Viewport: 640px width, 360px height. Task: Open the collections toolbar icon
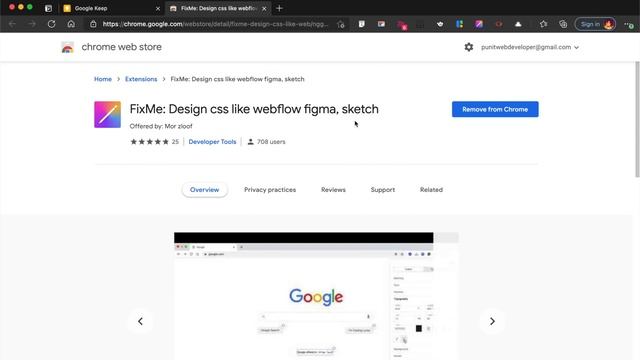563,24
